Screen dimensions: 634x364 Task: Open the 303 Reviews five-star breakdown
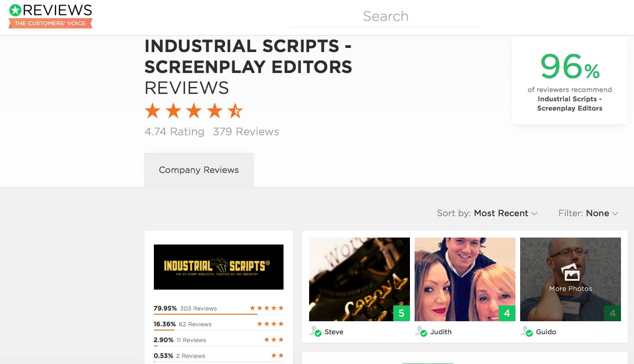click(x=198, y=308)
